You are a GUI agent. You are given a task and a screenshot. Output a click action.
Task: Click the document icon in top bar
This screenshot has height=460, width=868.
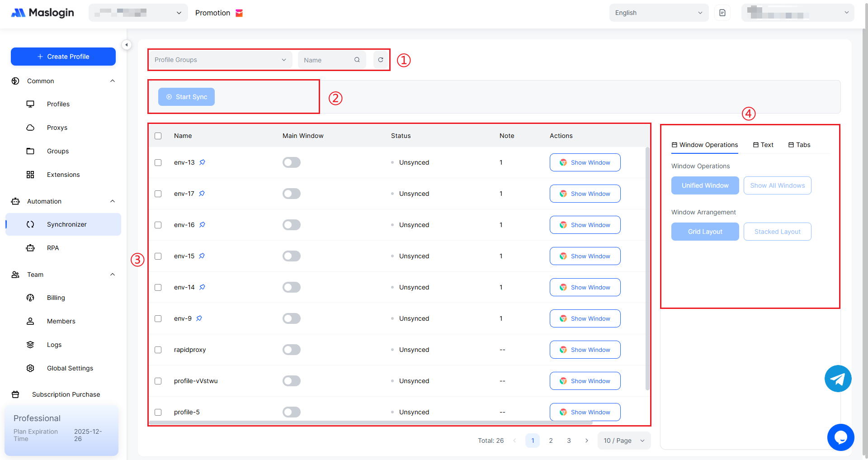click(x=722, y=13)
